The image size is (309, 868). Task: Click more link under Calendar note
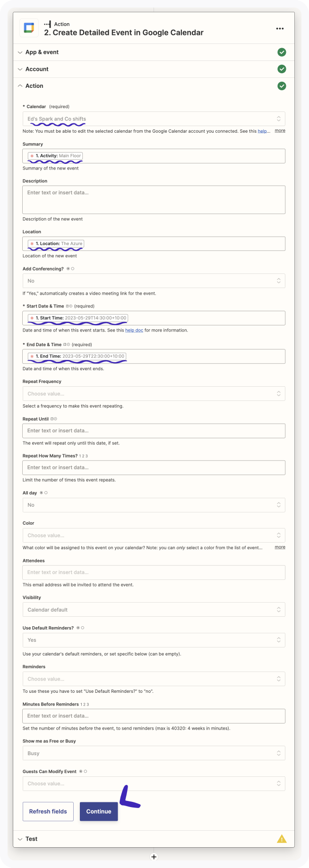pyautogui.click(x=280, y=130)
